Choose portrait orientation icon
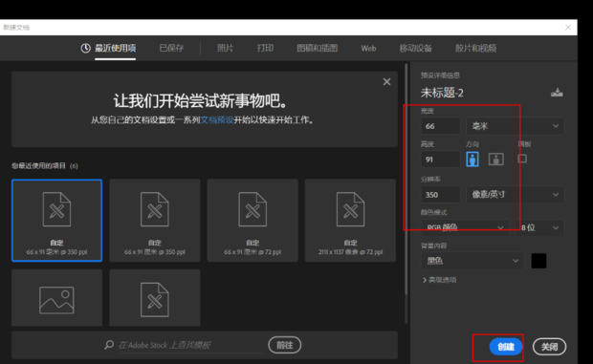Screen dimensions: 593x364 472,159
